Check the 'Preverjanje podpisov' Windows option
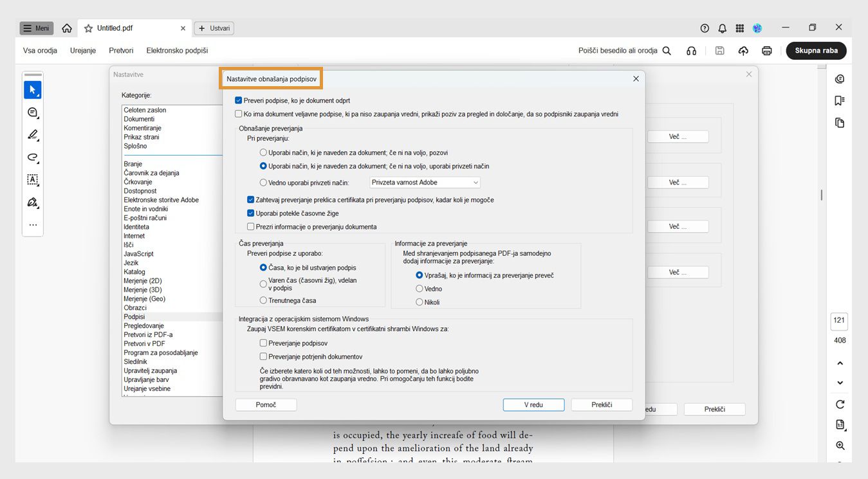The height and width of the screenshot is (479, 868). coord(263,343)
